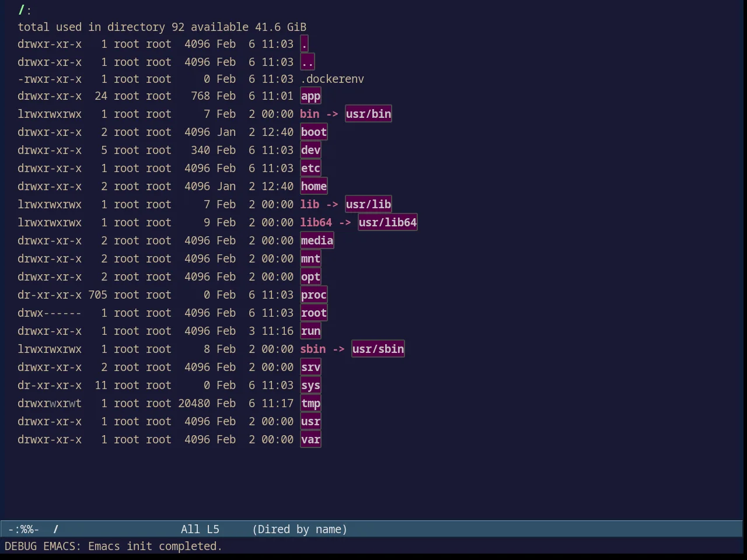Viewport: 747px width, 560px height.
Task: Open the var directory
Action: point(310,439)
